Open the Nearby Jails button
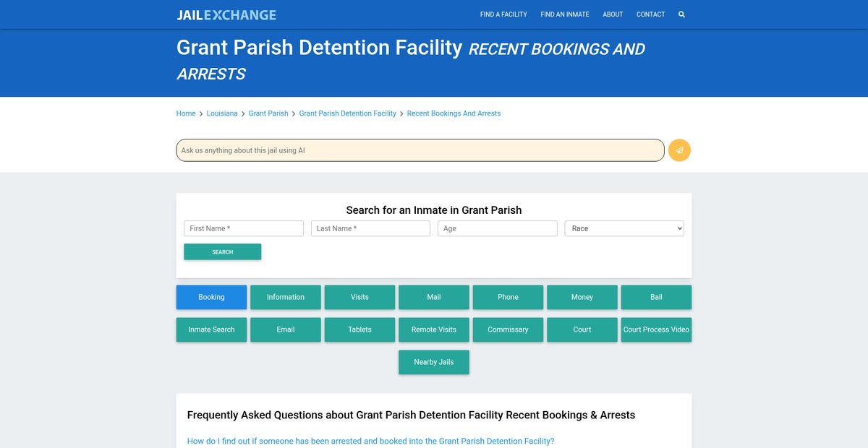 point(434,362)
